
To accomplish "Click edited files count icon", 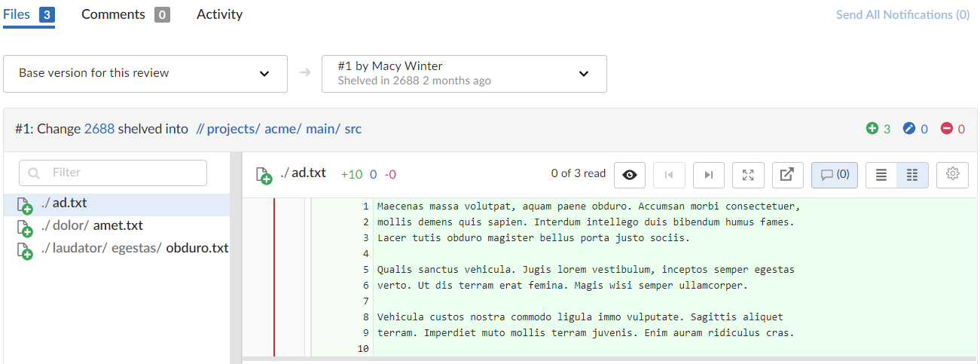I will (x=909, y=129).
